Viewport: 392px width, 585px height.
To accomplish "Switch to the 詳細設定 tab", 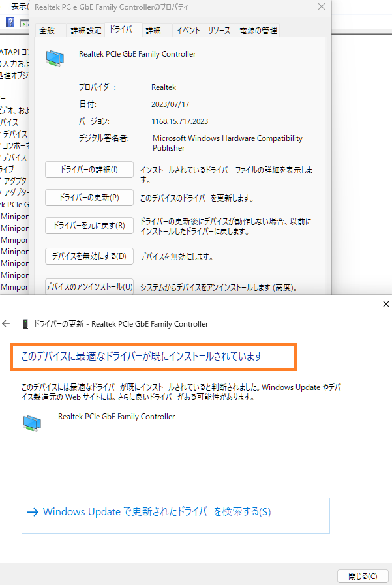I will click(x=86, y=30).
